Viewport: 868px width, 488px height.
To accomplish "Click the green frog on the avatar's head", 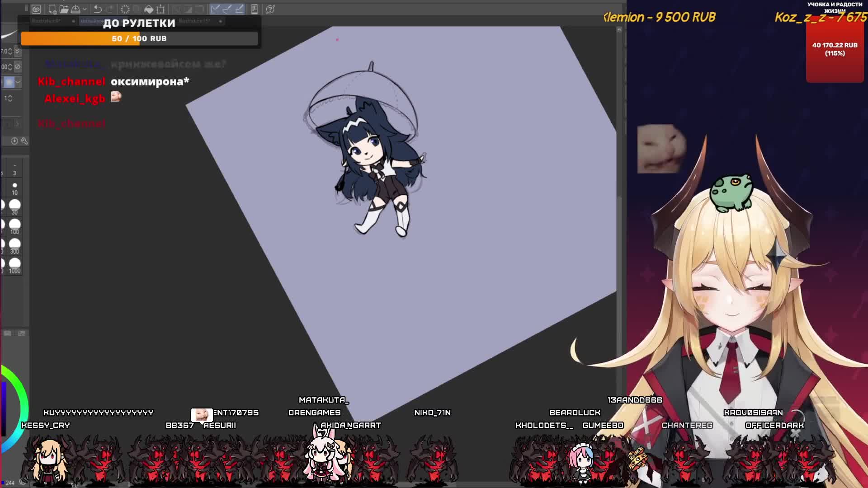I will tap(731, 193).
